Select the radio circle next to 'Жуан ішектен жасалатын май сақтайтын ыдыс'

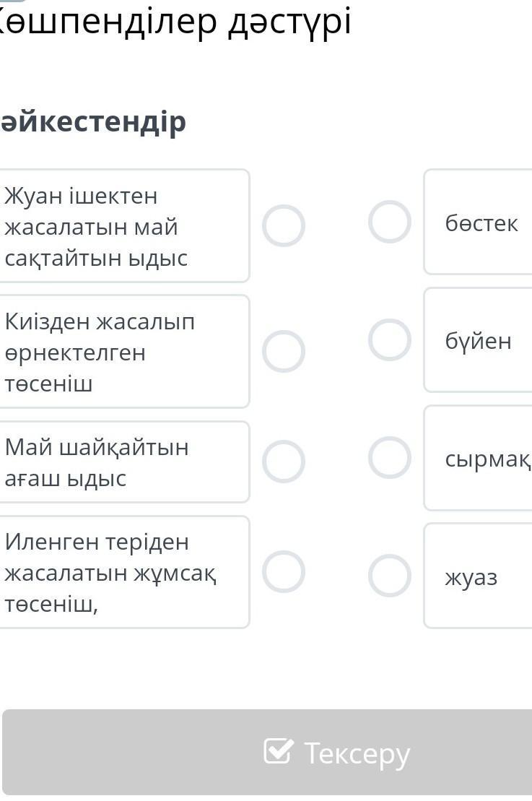point(284,226)
